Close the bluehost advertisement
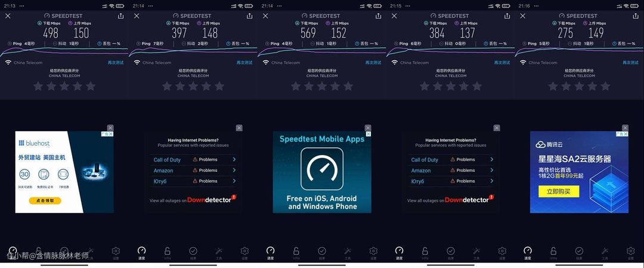 point(110,128)
